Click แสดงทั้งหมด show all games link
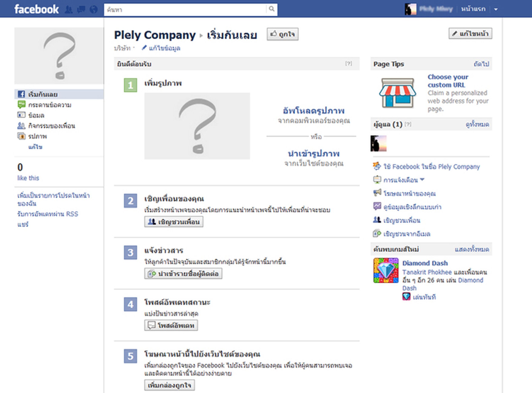This screenshot has width=532, height=393. click(472, 249)
